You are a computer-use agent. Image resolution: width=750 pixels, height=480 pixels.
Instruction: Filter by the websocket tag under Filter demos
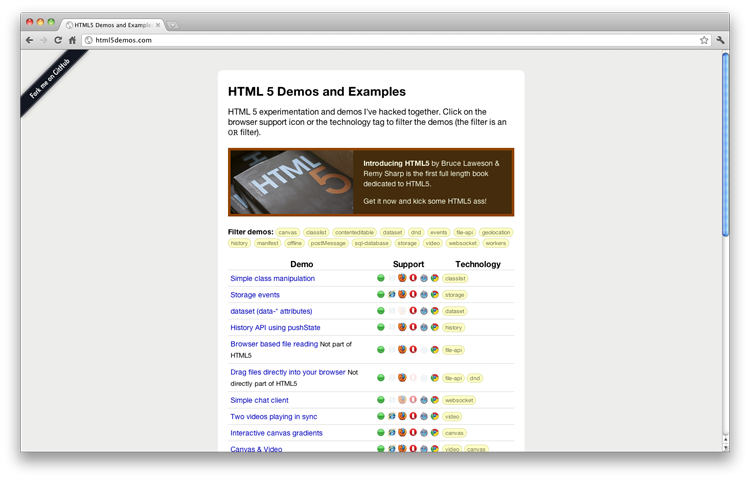coord(463,243)
